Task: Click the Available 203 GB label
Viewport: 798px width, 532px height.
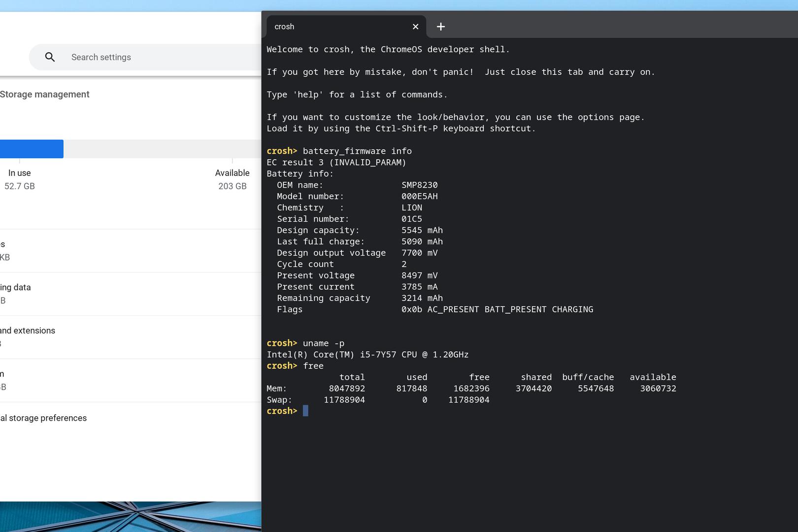Action: click(x=232, y=179)
